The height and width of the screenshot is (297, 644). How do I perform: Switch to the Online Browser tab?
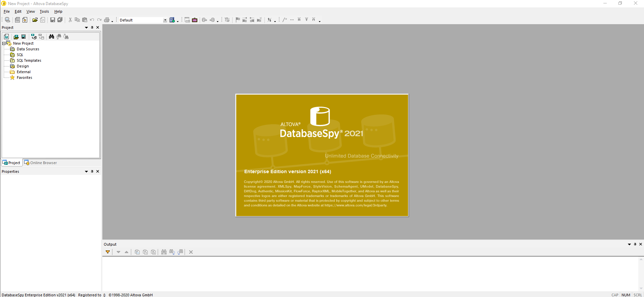[x=40, y=163]
